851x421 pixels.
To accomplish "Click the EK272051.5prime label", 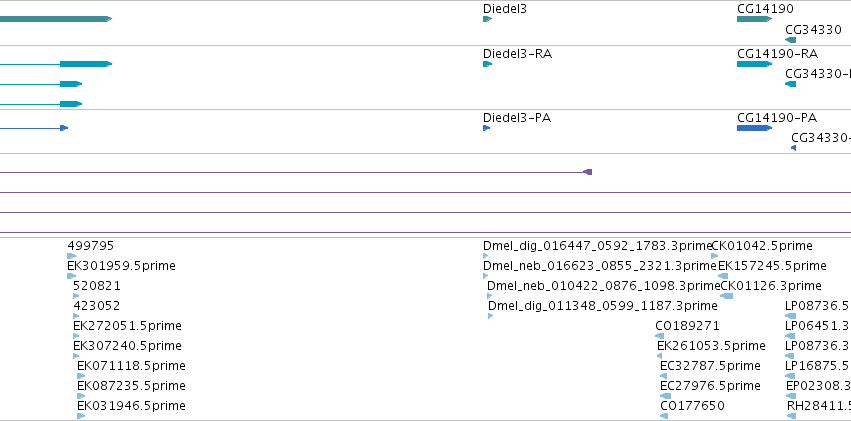I will click(x=128, y=326).
